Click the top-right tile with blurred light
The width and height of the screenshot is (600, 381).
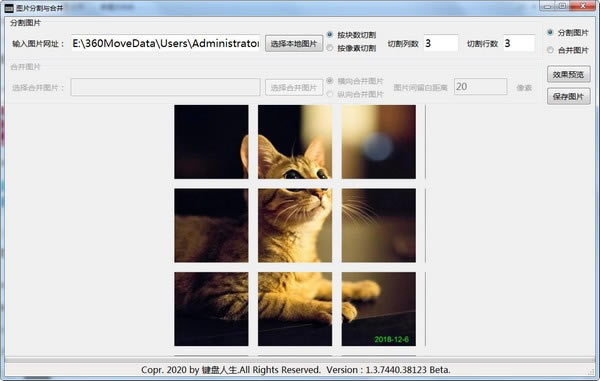[x=379, y=142]
